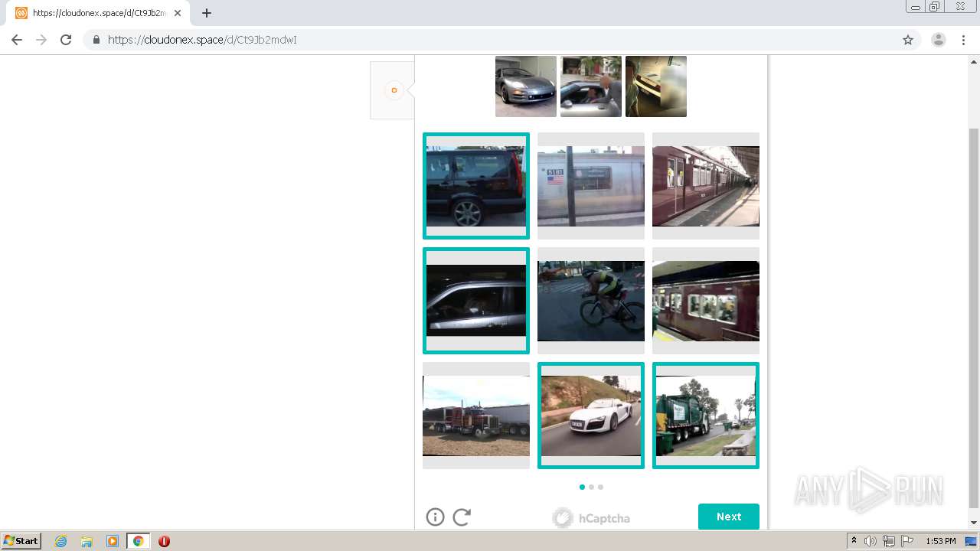Image resolution: width=980 pixels, height=551 pixels.
Task: Open Windows Media Player from taskbar
Action: [x=113, y=541]
